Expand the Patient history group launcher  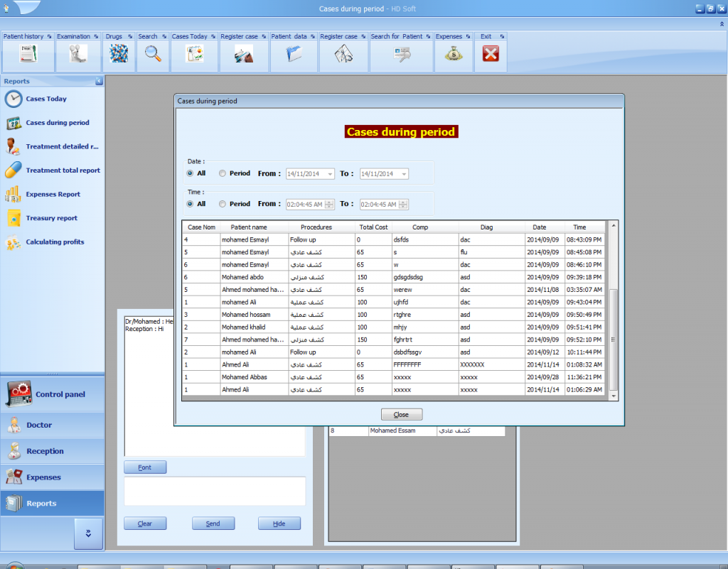point(49,36)
